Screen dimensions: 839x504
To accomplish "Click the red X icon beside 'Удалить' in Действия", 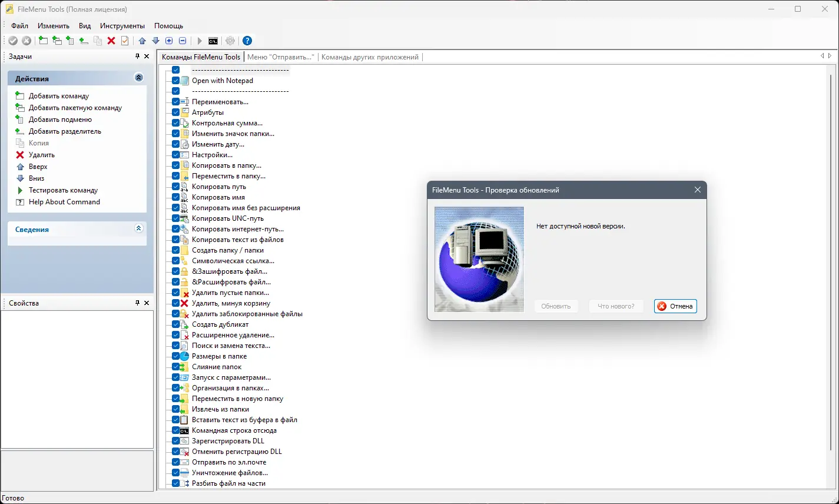I will [20, 155].
